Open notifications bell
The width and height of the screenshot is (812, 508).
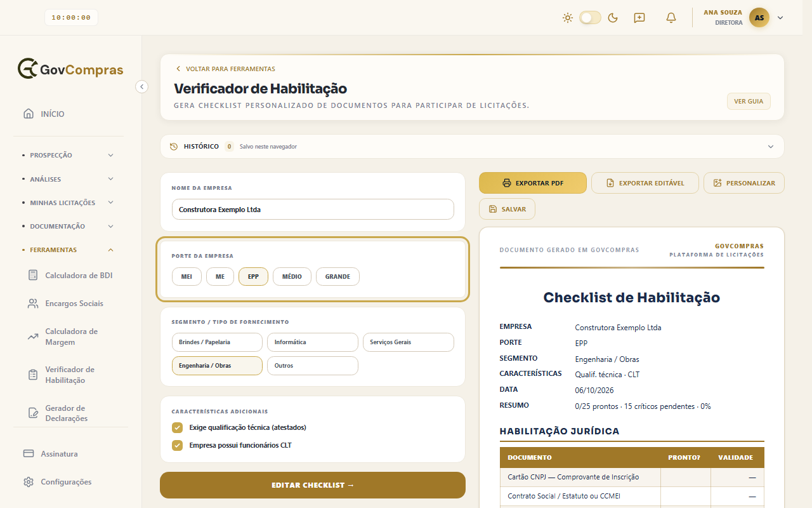pyautogui.click(x=671, y=18)
